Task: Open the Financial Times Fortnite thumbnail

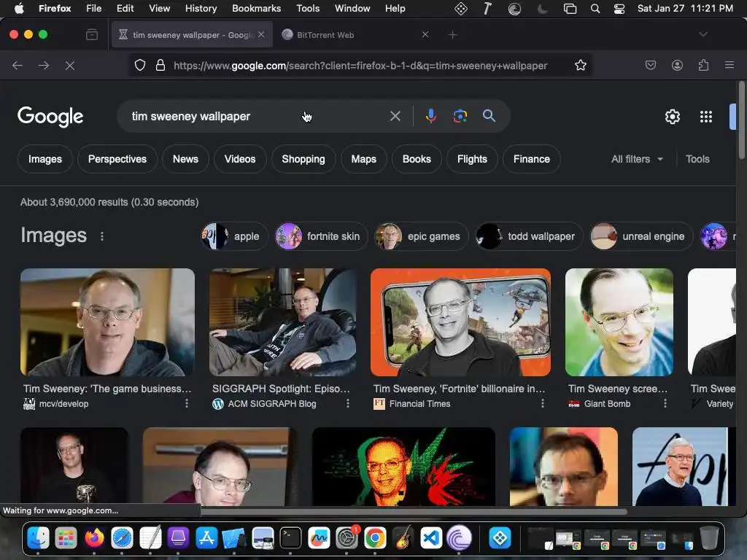Action: [x=460, y=322]
